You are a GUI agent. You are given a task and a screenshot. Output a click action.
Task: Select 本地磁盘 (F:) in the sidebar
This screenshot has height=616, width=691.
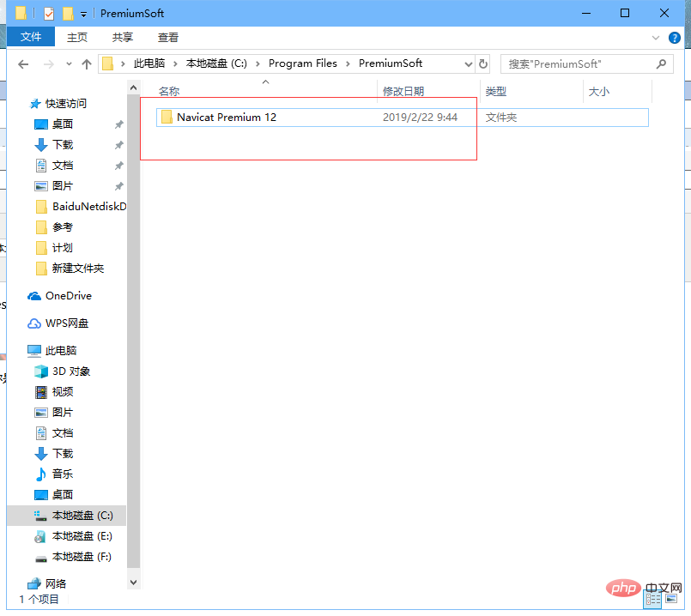coord(82,557)
